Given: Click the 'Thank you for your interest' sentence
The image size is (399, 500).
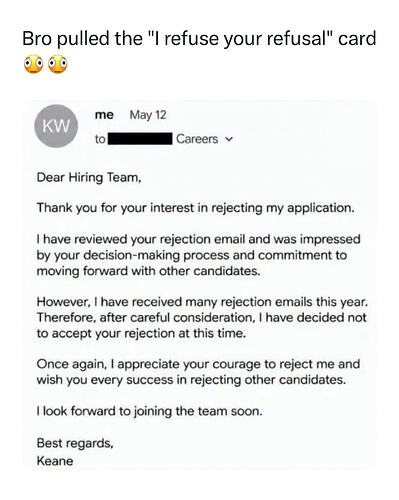Looking at the screenshot, I should [195, 208].
